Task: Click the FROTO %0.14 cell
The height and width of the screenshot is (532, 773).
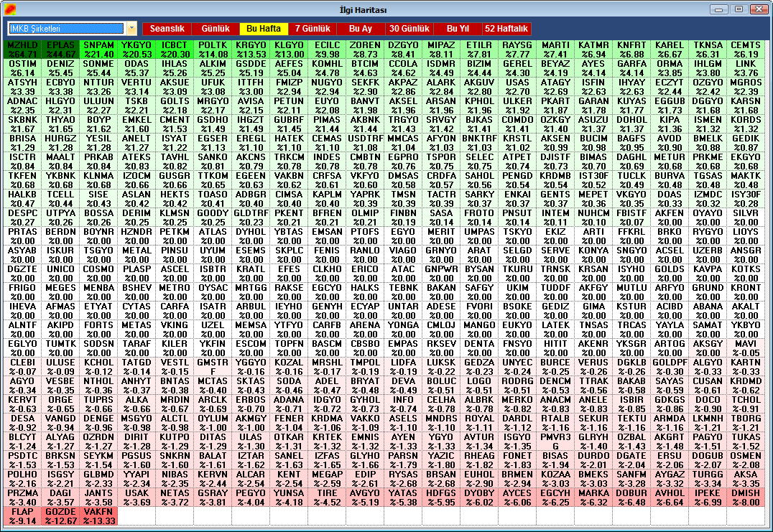Action: (479, 218)
